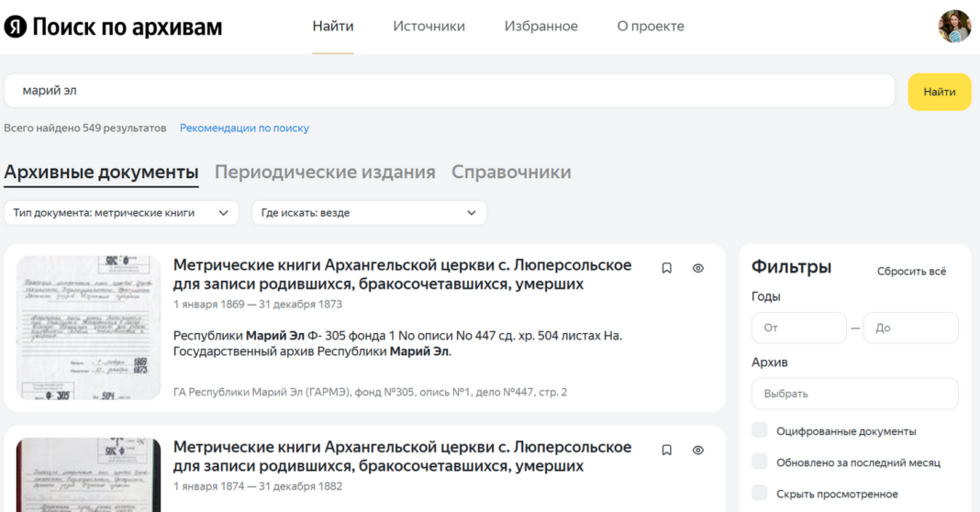Switch to Архивные документы tab
The width and height of the screenshot is (980, 512).
[101, 172]
